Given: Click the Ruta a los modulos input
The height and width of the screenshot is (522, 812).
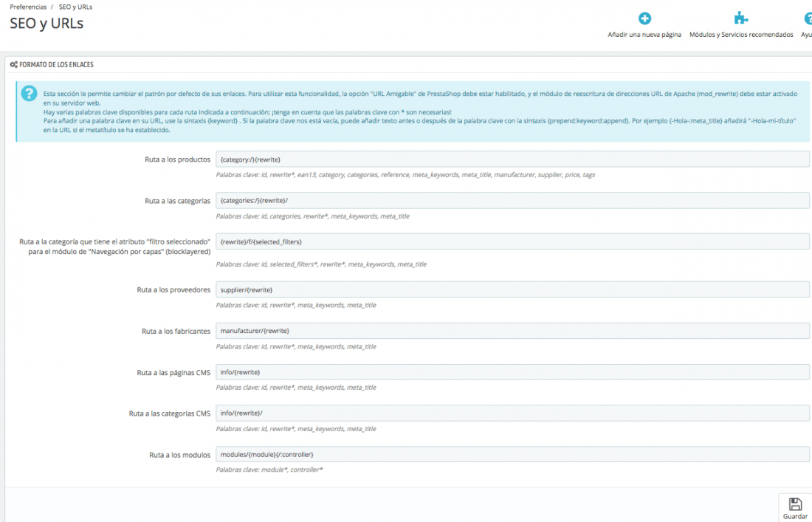Looking at the screenshot, I should (x=512, y=454).
